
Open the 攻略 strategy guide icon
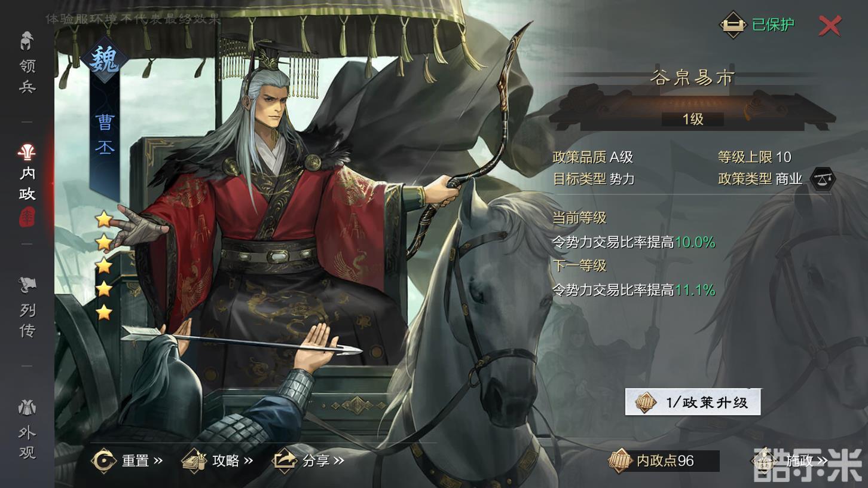tap(194, 460)
